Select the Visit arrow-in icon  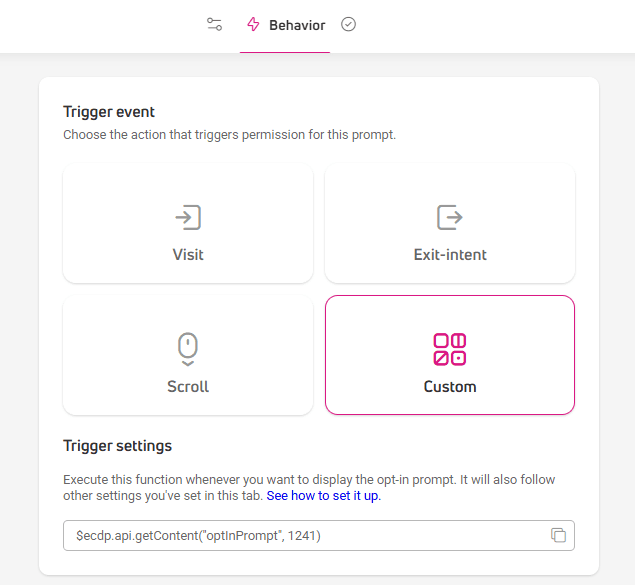point(188,217)
